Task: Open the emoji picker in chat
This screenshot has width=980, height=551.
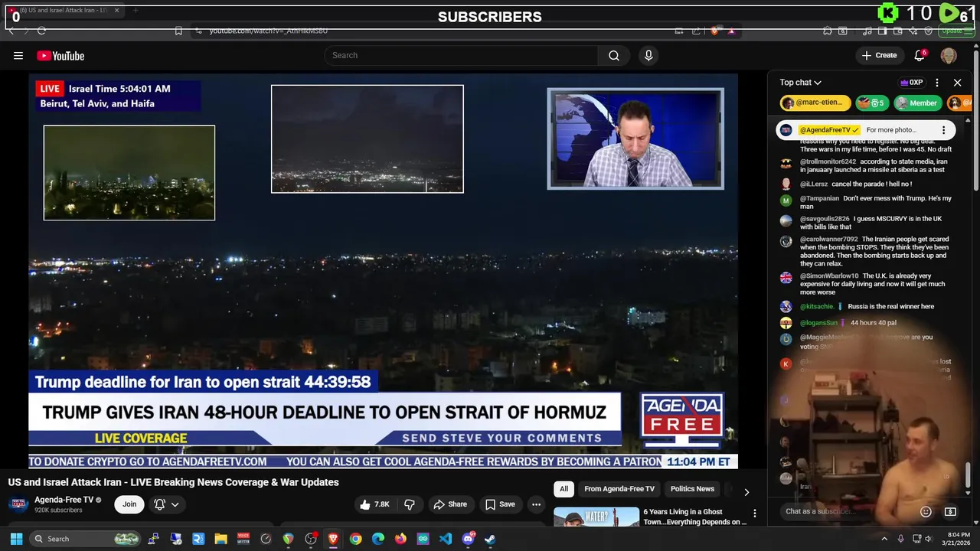Action: pyautogui.click(x=926, y=511)
